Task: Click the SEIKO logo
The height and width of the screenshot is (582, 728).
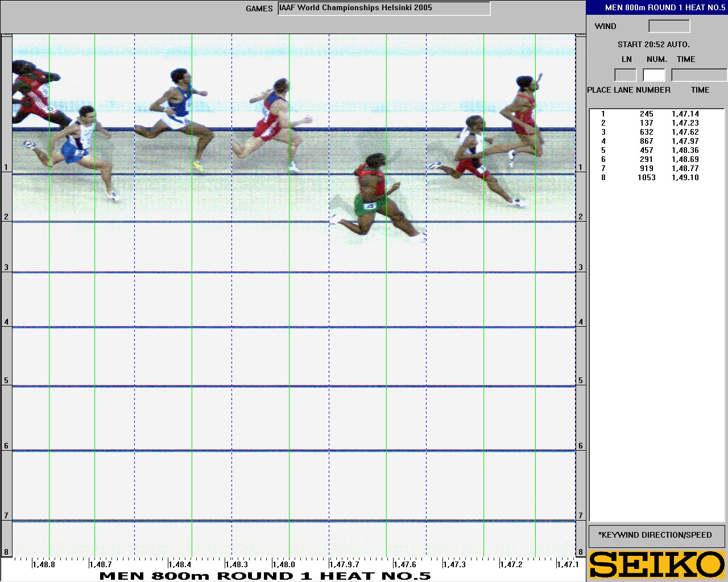Action: coord(657,564)
